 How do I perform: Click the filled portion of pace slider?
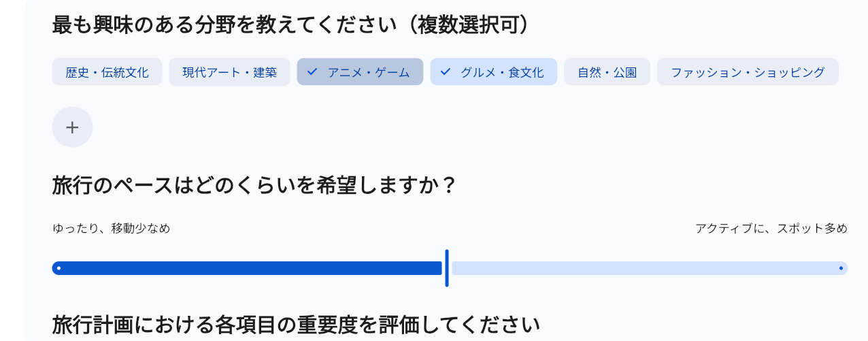[x=247, y=268]
